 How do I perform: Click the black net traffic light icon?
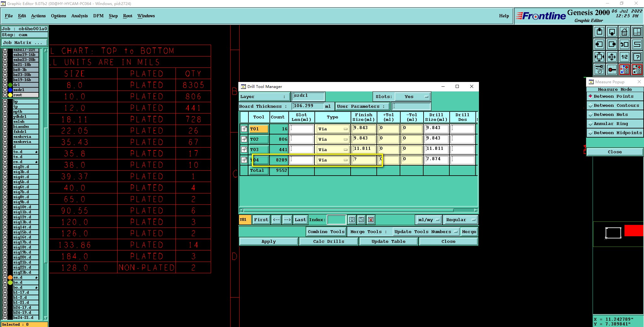[x=637, y=69]
